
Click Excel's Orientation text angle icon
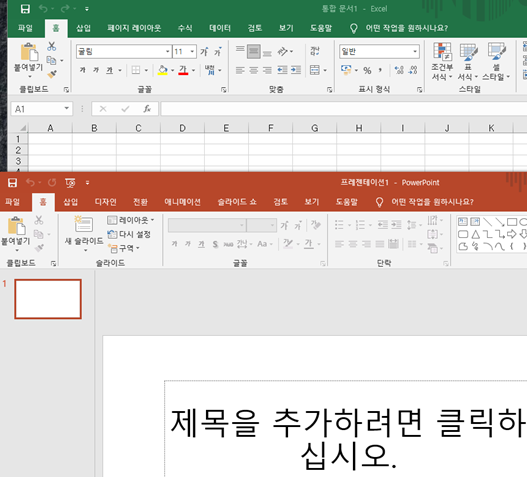coord(282,51)
